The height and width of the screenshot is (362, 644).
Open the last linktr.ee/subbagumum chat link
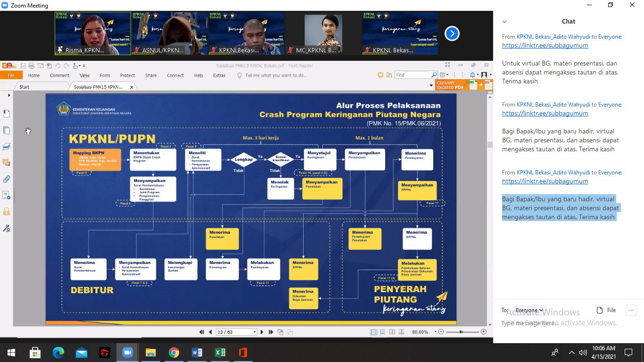(x=545, y=181)
